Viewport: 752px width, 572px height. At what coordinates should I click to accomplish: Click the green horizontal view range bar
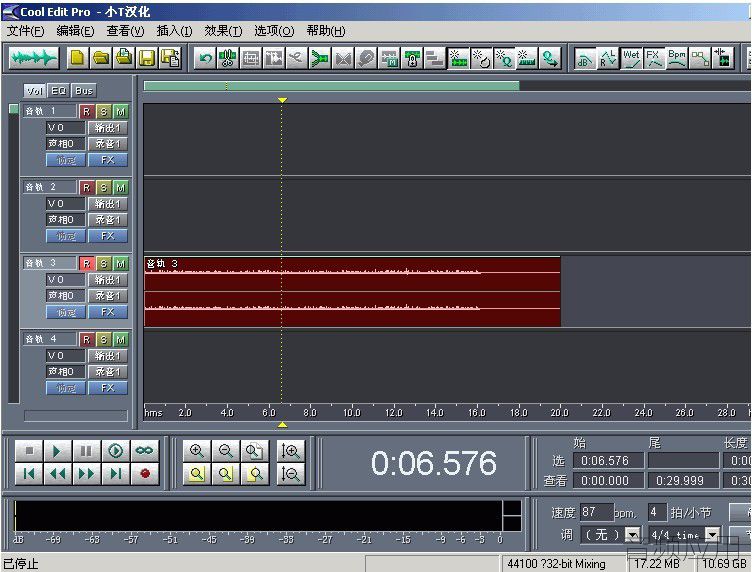tap(331, 86)
